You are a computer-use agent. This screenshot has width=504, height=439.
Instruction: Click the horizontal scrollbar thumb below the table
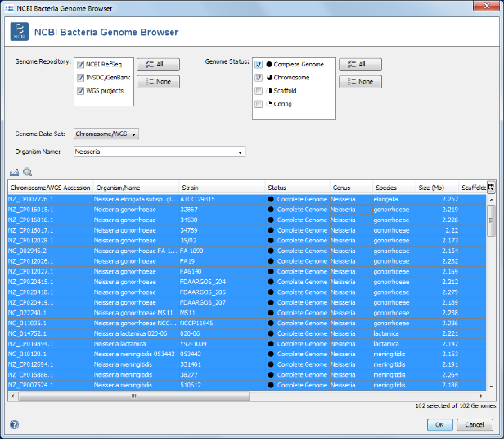[133, 396]
